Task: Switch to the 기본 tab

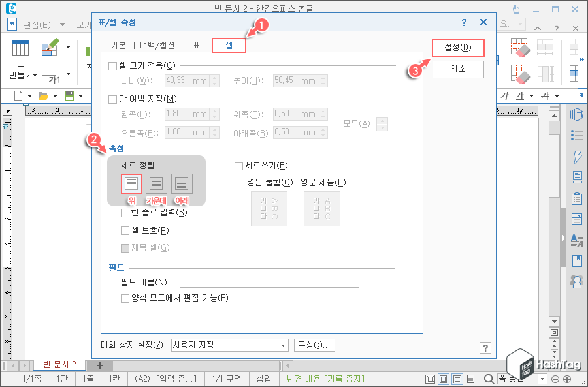Action: [x=119, y=46]
